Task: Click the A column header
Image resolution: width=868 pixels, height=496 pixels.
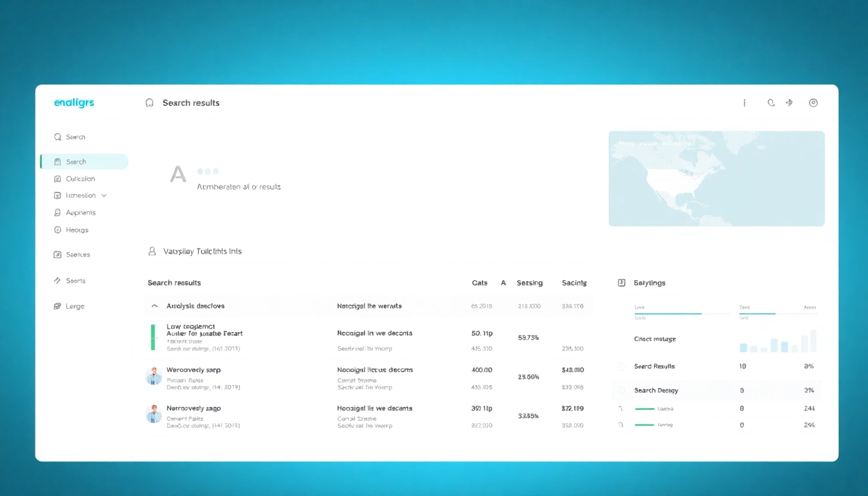Action: pos(503,283)
